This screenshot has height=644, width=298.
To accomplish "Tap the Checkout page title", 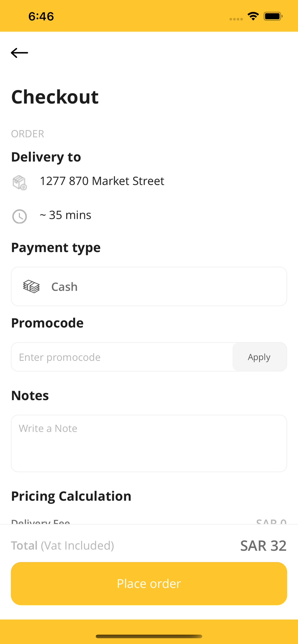I will click(55, 97).
